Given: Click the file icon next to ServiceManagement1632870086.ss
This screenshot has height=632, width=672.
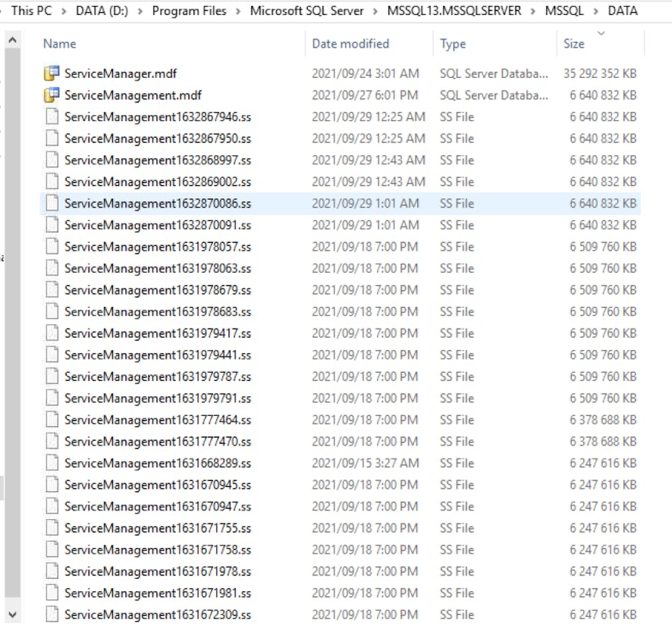Looking at the screenshot, I should [x=51, y=204].
